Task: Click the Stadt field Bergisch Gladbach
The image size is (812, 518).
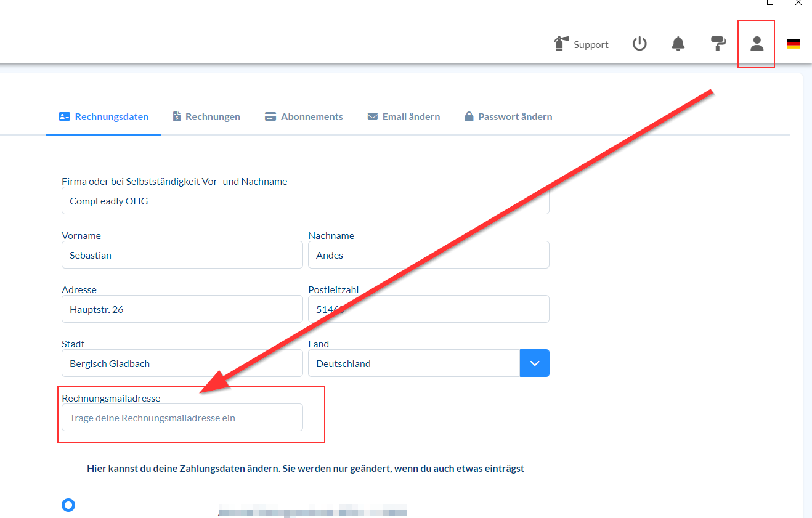Action: click(182, 363)
